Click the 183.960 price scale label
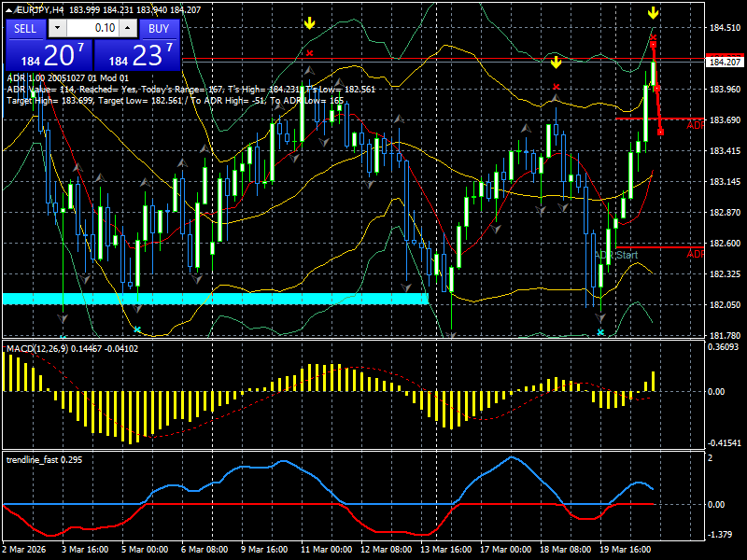Image resolution: width=747 pixels, height=560 pixels. pyautogui.click(x=725, y=89)
